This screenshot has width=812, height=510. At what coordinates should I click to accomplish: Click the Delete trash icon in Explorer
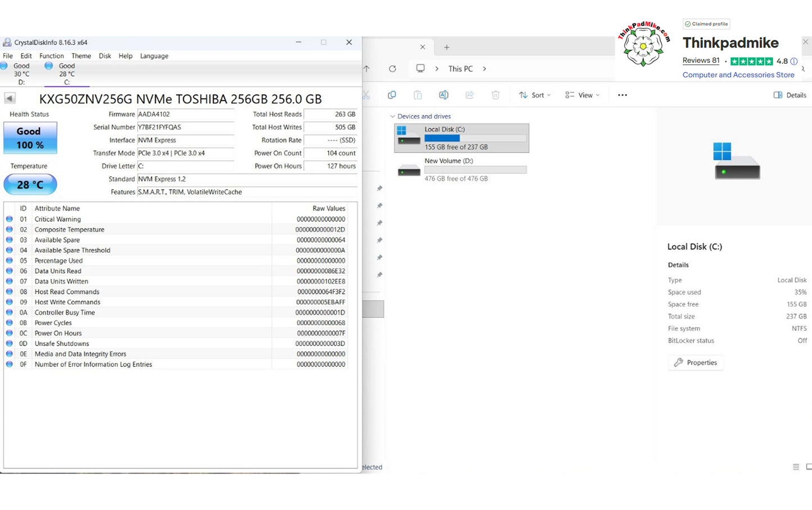click(x=495, y=95)
